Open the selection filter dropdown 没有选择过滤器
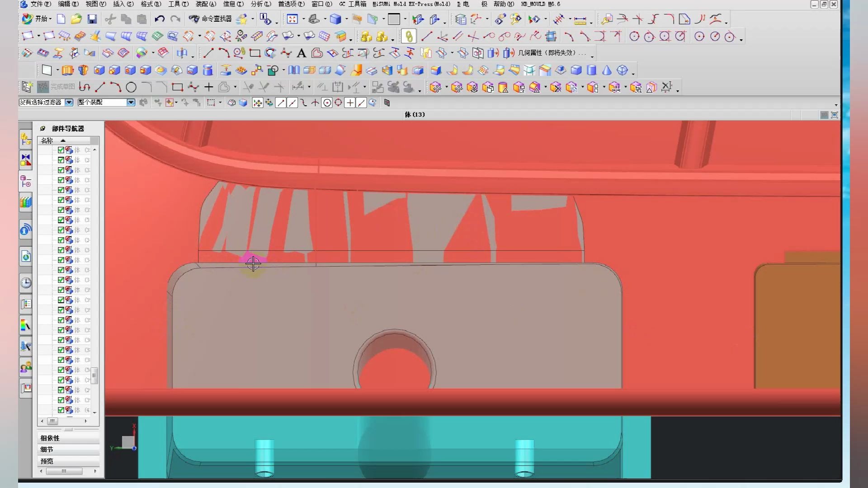 pos(69,103)
